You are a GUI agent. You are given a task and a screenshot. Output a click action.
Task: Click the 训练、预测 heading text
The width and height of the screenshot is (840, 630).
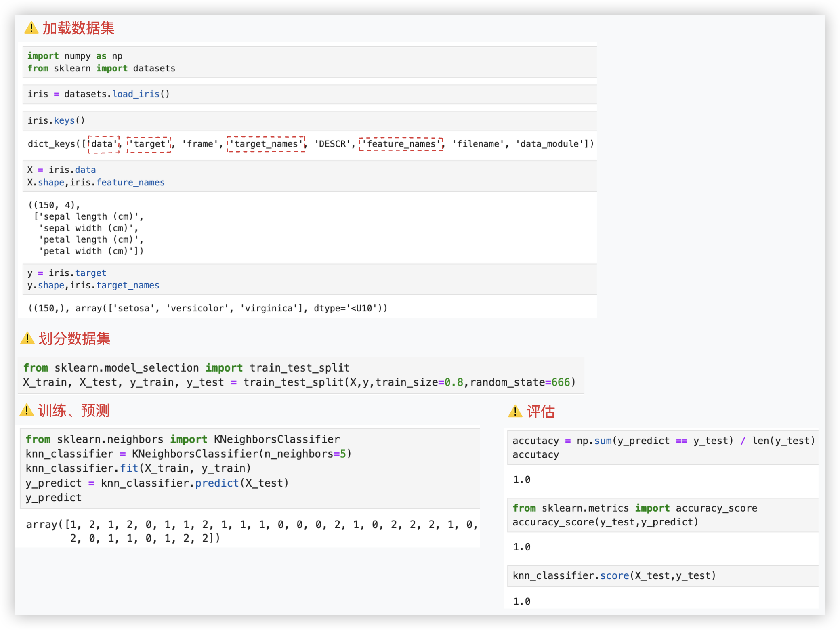(74, 410)
